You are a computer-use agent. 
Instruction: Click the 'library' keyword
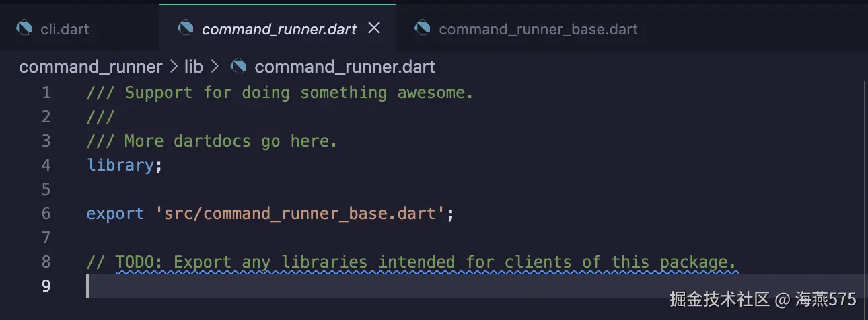(x=120, y=165)
